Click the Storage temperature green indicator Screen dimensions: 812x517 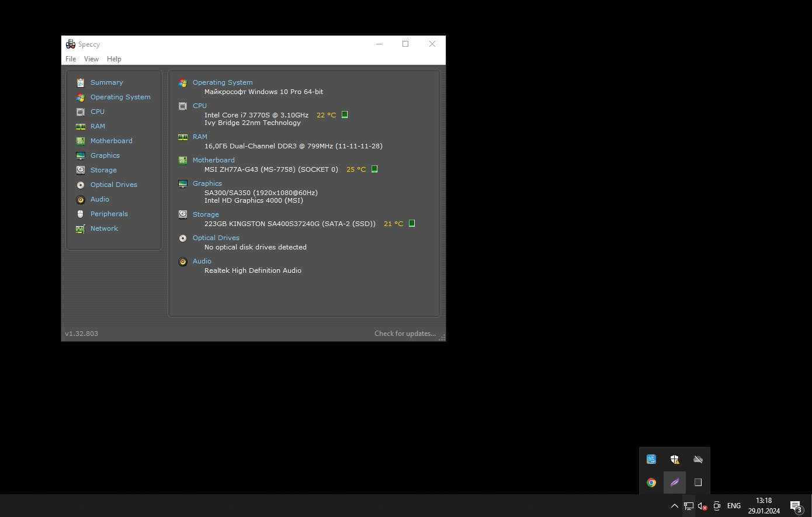coord(412,223)
